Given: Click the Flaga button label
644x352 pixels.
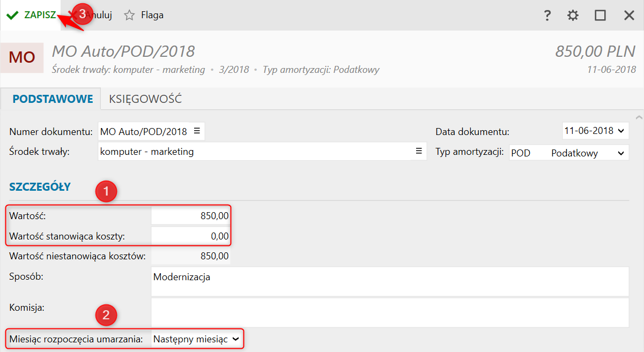Looking at the screenshot, I should pos(152,16).
